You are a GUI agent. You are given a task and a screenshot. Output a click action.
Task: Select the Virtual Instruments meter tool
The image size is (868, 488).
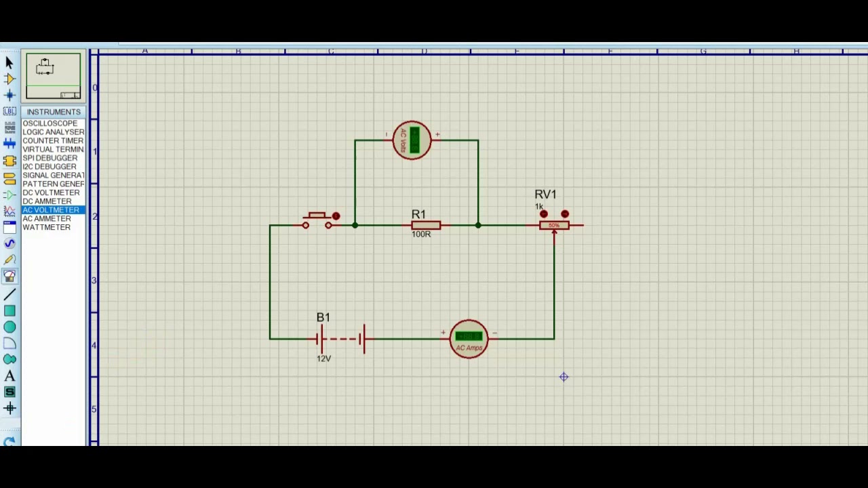[9, 277]
